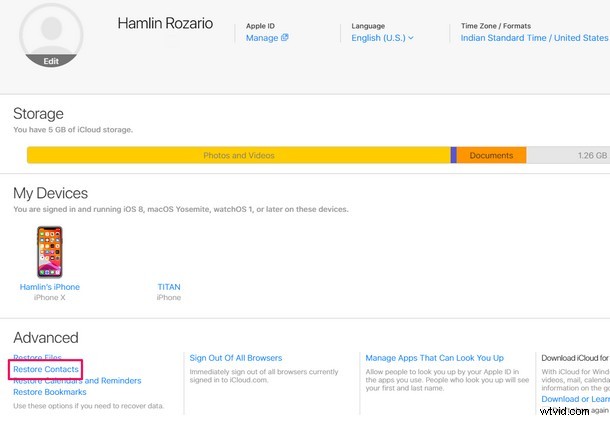
Task: Open Manage Apps That Can Look You Up
Action: click(434, 358)
